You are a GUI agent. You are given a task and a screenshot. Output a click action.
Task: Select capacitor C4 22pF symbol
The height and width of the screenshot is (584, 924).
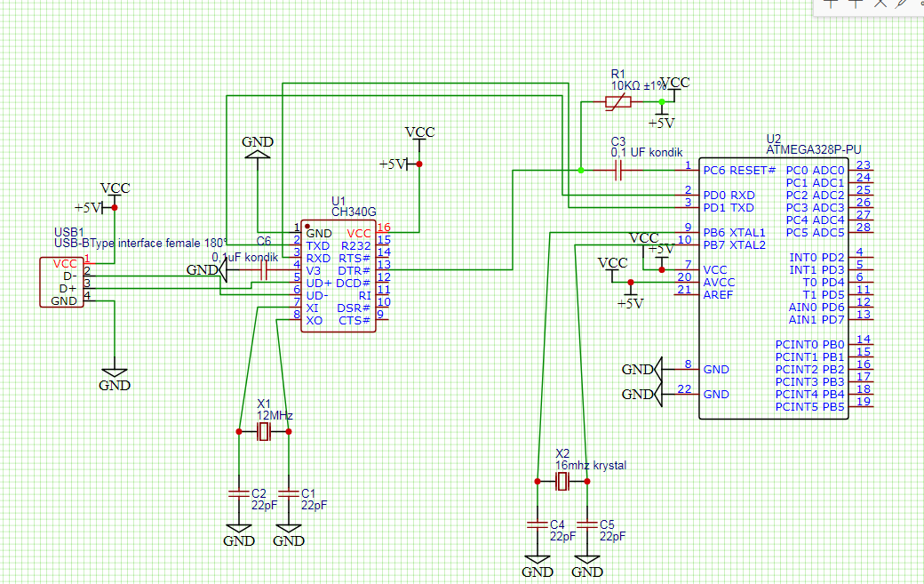537,523
